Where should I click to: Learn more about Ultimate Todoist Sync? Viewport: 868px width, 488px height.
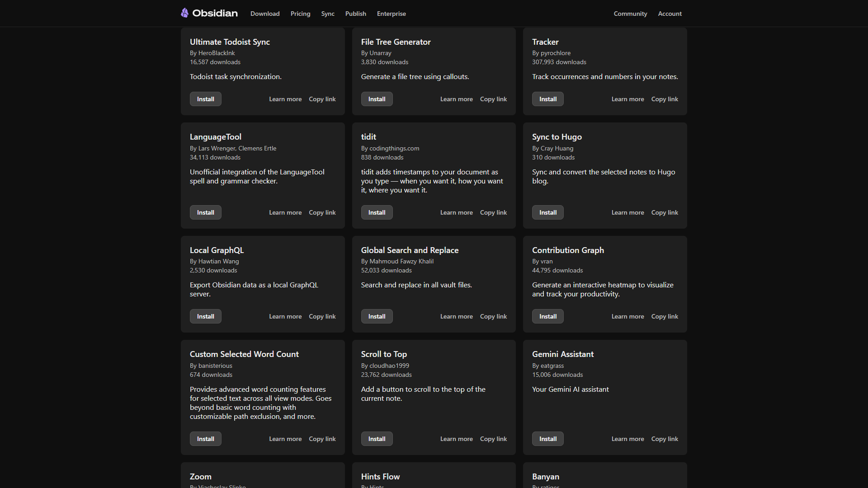(x=285, y=99)
